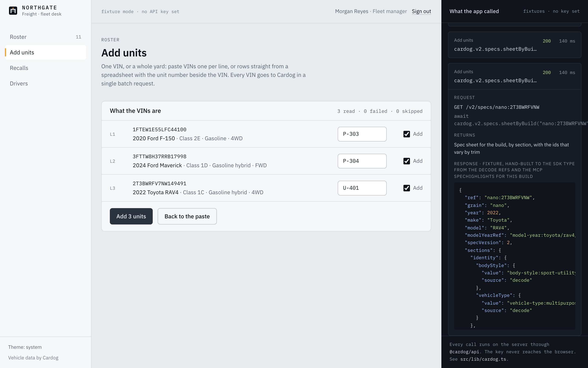Screen dimensions: 588x368
Task: Click Add 3 units button
Action: 131,216
